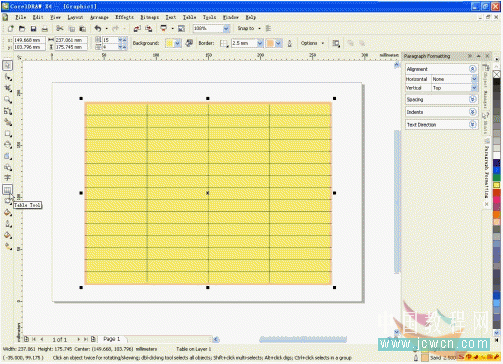Select the Interactive Fill tool

click(8, 247)
